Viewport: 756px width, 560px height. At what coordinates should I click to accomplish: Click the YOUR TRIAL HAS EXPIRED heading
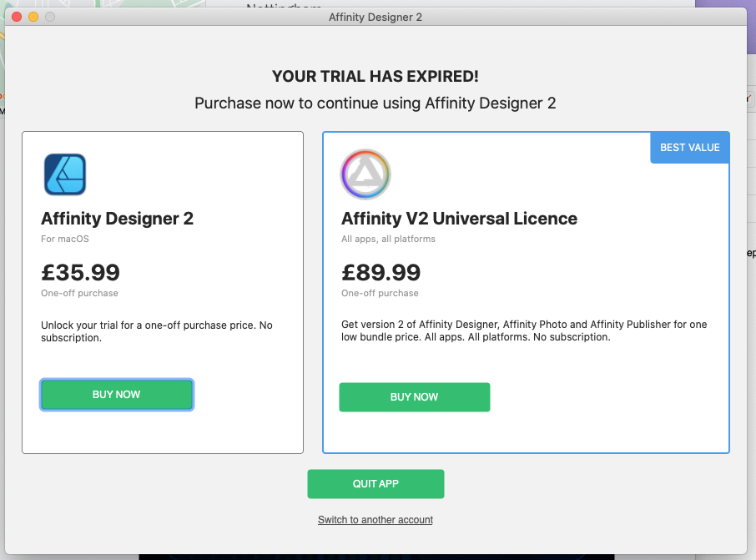pyautogui.click(x=375, y=76)
